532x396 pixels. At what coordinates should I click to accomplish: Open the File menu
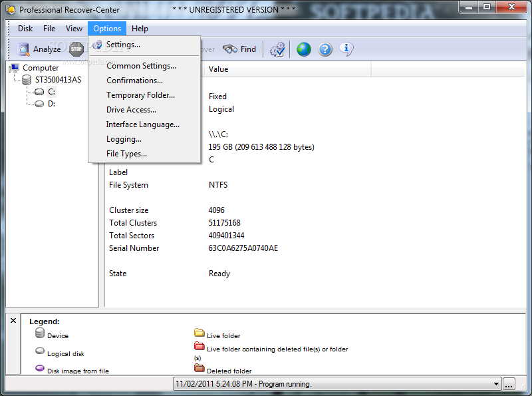[49, 29]
